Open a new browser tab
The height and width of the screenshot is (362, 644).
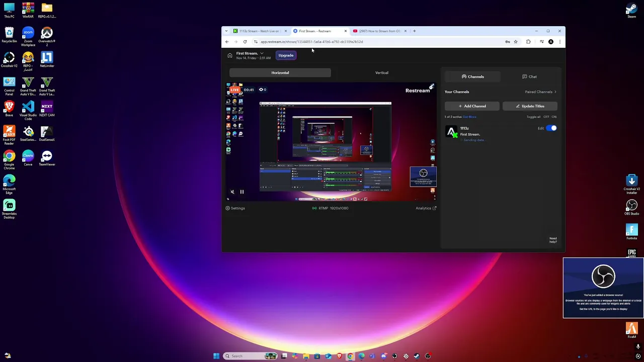pos(414,31)
